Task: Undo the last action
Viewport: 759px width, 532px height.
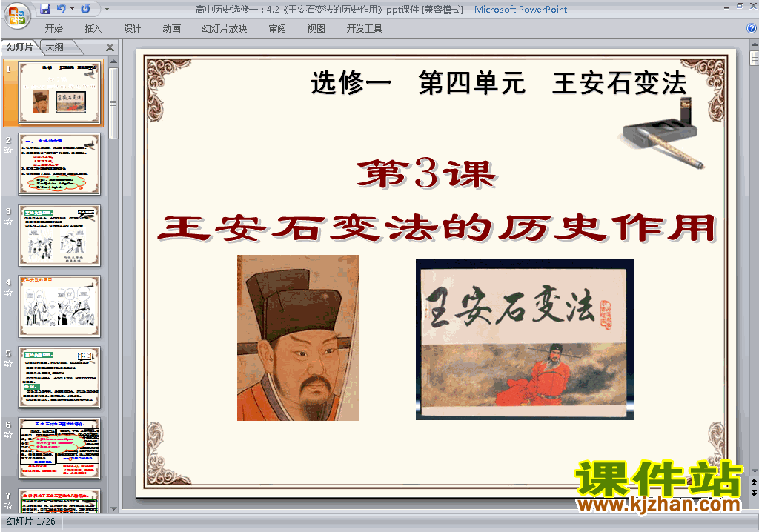Action: [61, 9]
